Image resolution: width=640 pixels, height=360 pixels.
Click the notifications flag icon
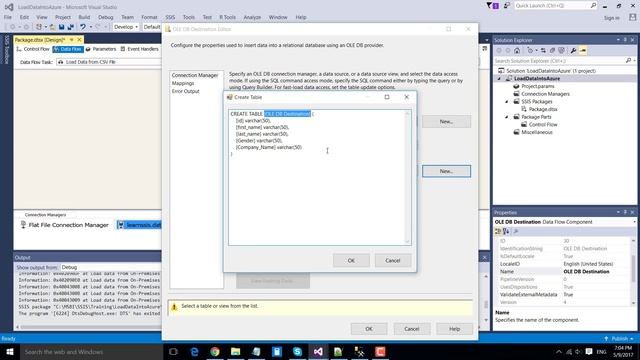(x=492, y=6)
